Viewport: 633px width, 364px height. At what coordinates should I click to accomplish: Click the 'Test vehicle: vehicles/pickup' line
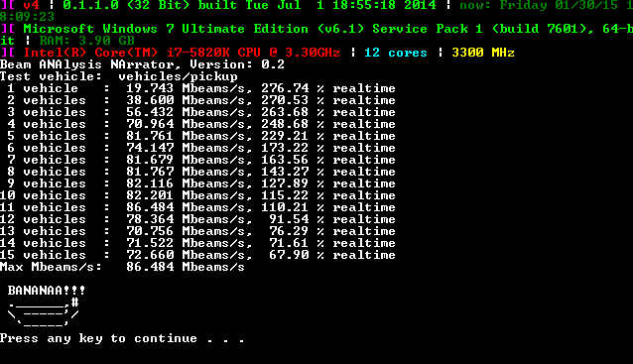pyautogui.click(x=119, y=76)
